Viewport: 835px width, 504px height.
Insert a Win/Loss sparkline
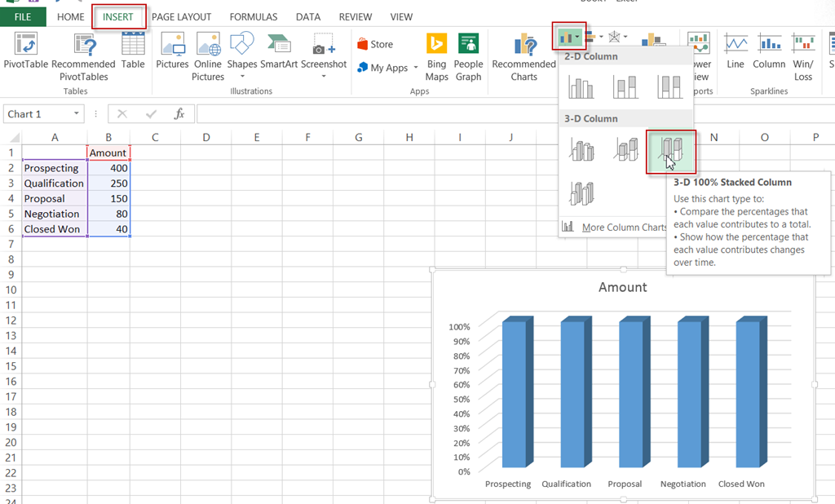coord(803,57)
